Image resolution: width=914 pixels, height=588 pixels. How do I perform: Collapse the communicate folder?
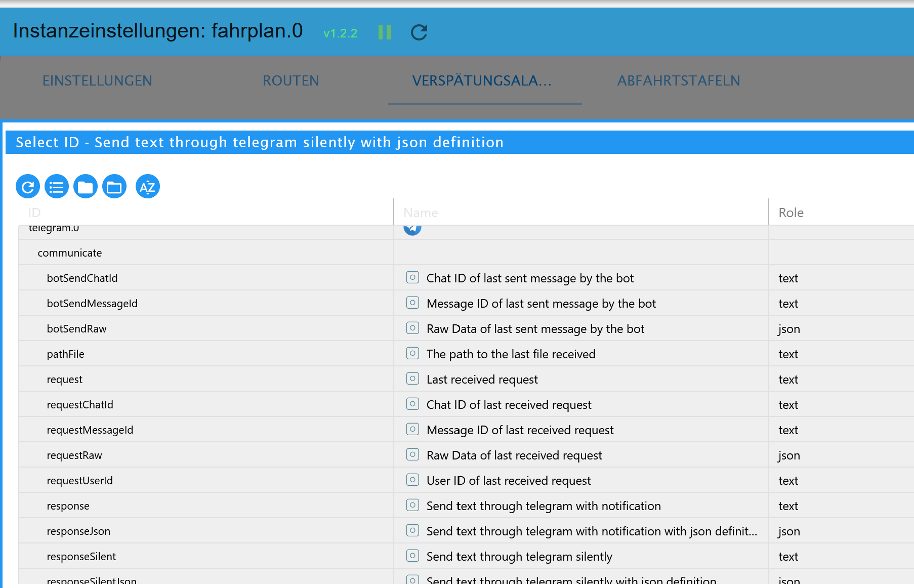(70, 253)
